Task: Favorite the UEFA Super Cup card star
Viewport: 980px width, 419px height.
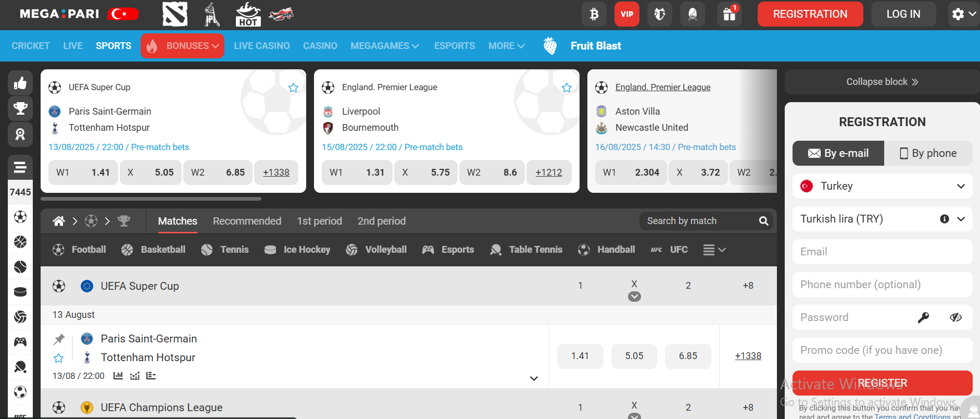Action: [293, 88]
